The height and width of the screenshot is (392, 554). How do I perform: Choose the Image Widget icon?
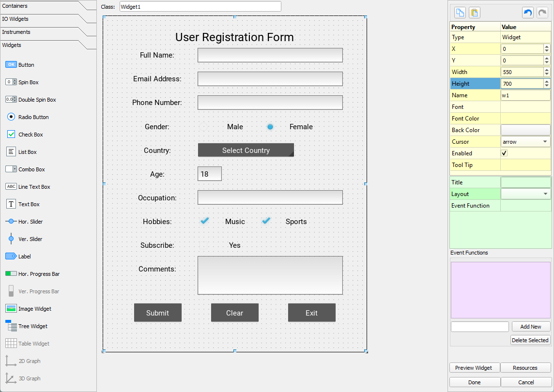(x=11, y=309)
